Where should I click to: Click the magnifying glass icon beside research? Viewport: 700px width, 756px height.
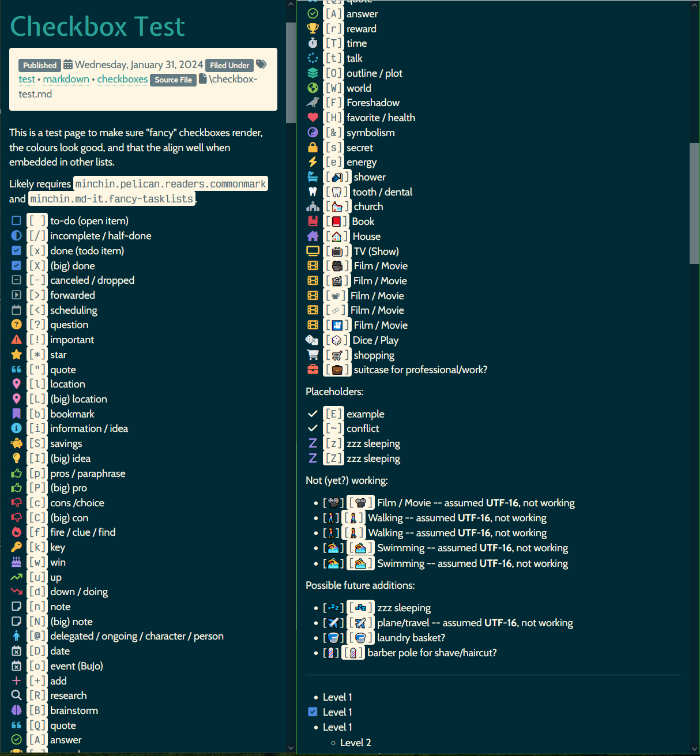(x=16, y=695)
